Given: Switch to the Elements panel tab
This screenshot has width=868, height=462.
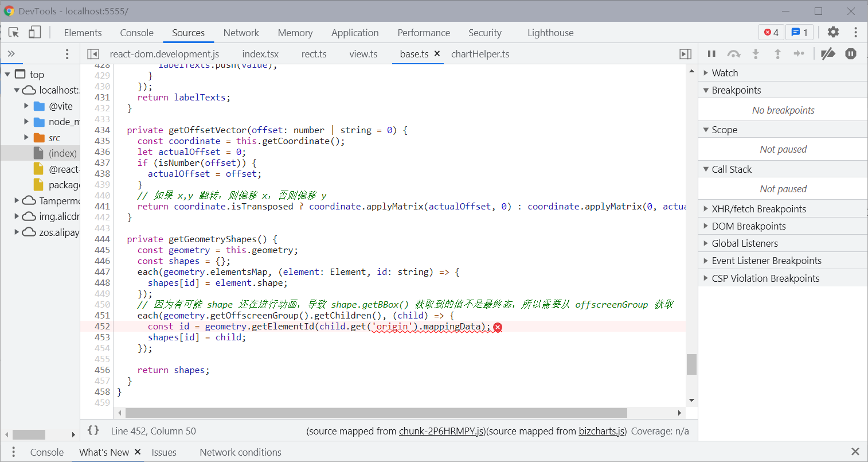Looking at the screenshot, I should 83,33.
